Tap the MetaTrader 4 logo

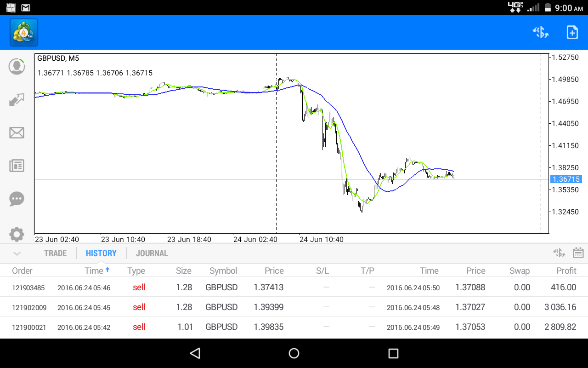(x=23, y=32)
